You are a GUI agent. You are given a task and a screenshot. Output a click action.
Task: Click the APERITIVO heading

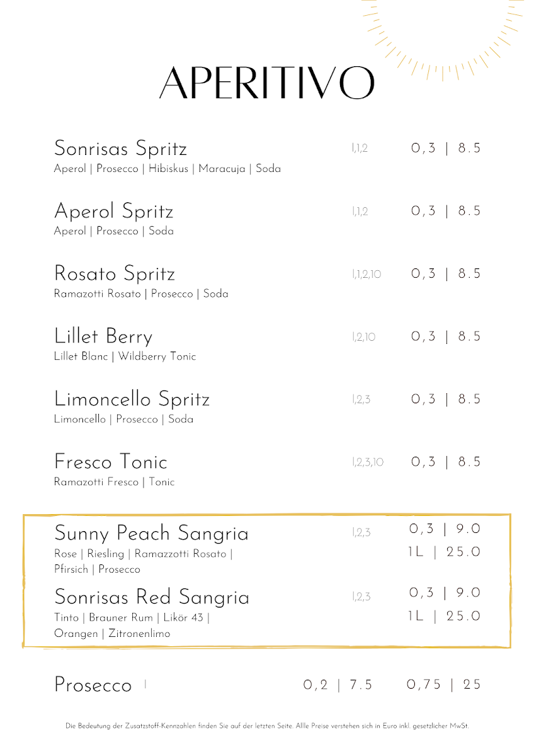point(267,83)
